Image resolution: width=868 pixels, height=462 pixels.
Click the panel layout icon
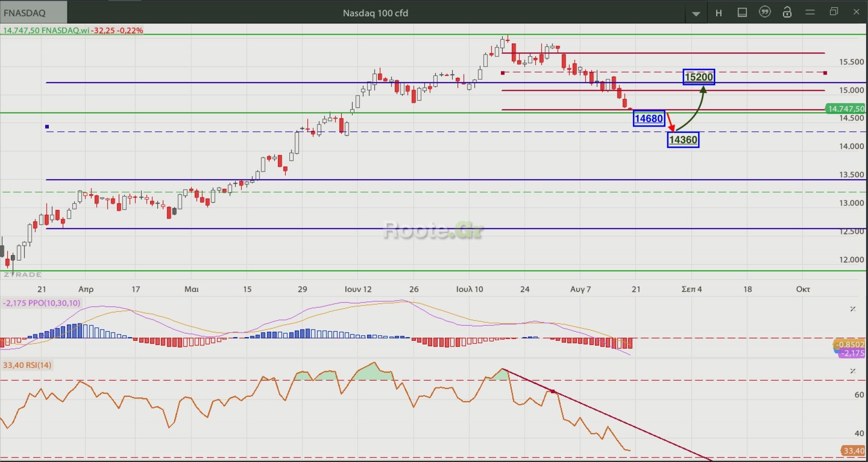(742, 13)
